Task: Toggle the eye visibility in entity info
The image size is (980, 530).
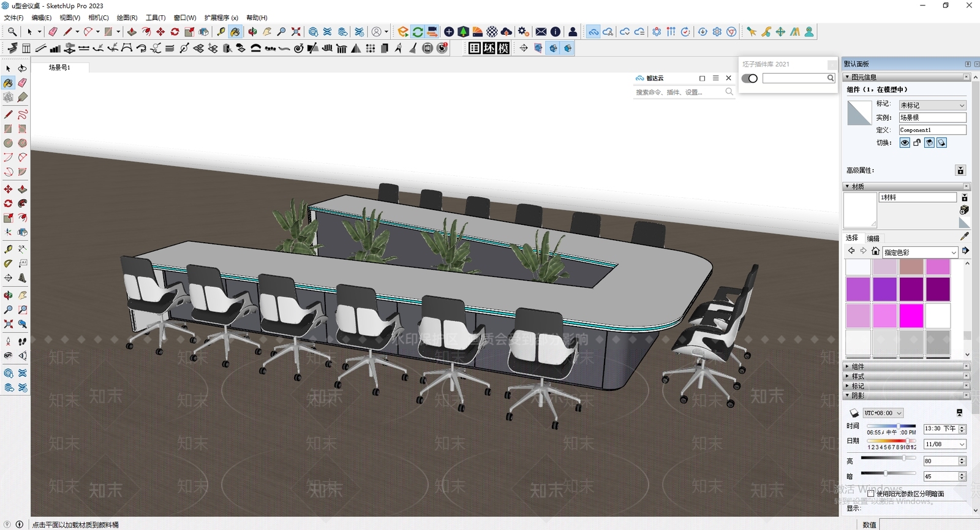Action: point(905,143)
